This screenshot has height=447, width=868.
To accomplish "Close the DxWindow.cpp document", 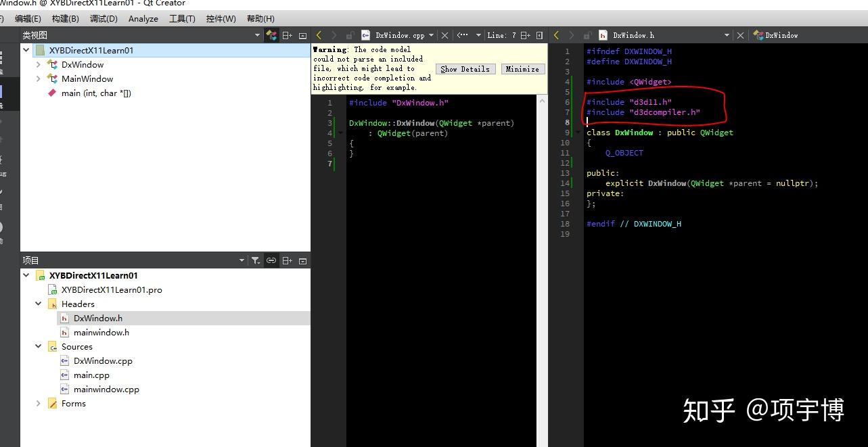I will (444, 35).
